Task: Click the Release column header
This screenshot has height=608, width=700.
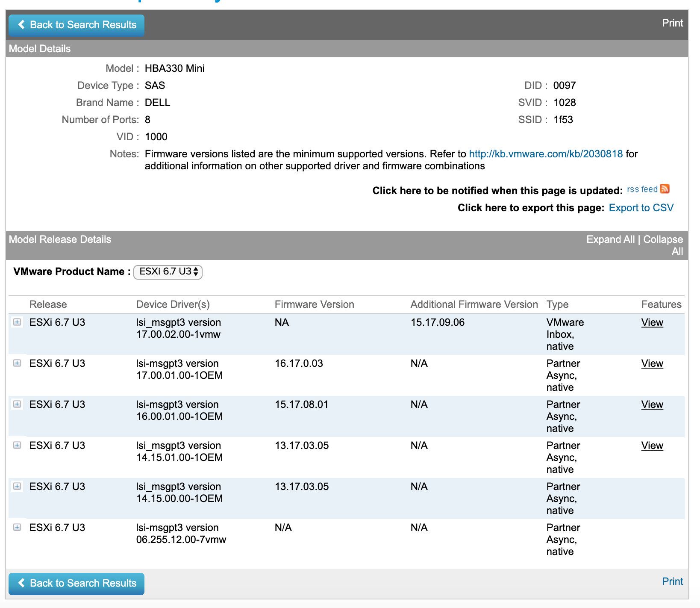Action: pyautogui.click(x=48, y=304)
